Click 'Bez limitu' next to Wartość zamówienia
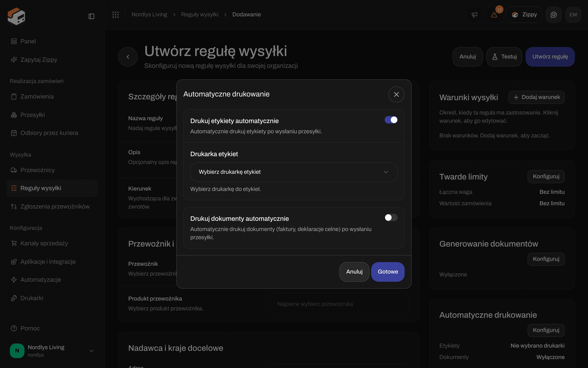This screenshot has width=588, height=368. pos(552,203)
